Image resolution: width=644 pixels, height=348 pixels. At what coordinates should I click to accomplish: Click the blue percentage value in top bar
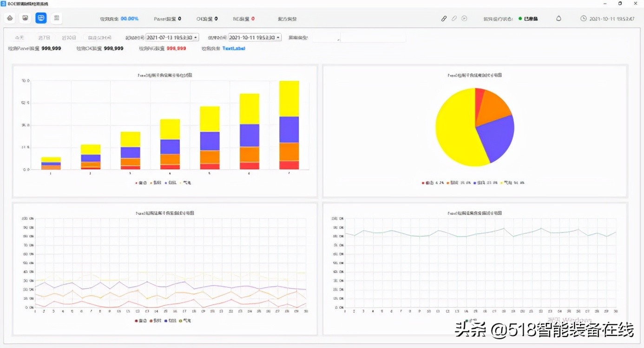tap(130, 19)
